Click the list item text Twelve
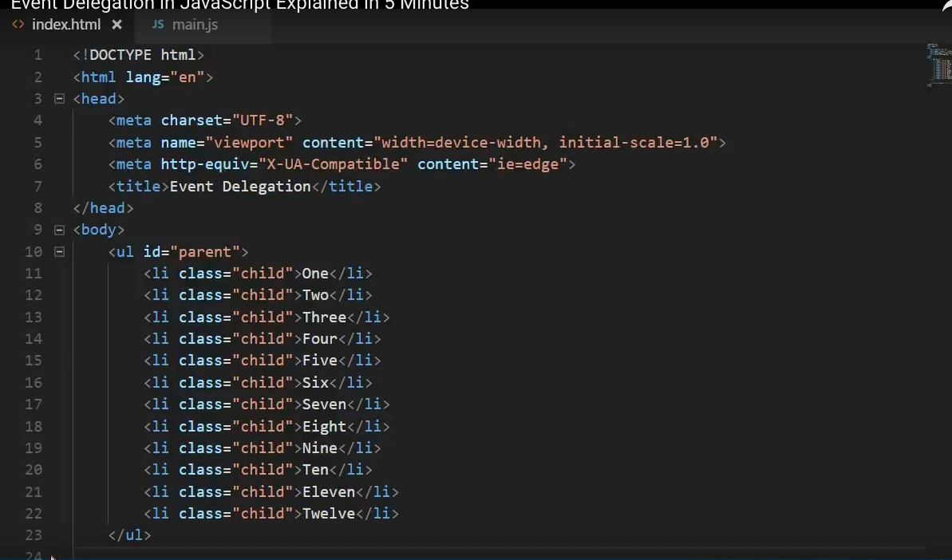952x560 pixels. coord(329,514)
